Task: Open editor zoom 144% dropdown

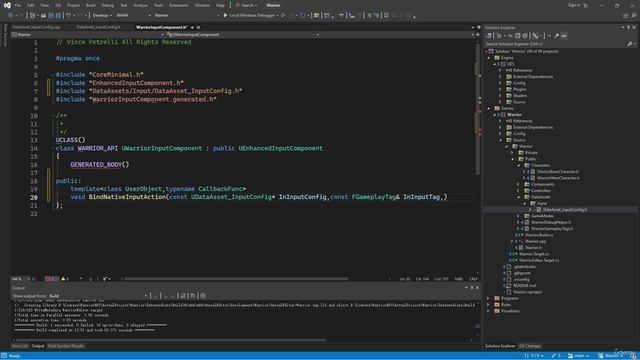Action: pos(20,279)
